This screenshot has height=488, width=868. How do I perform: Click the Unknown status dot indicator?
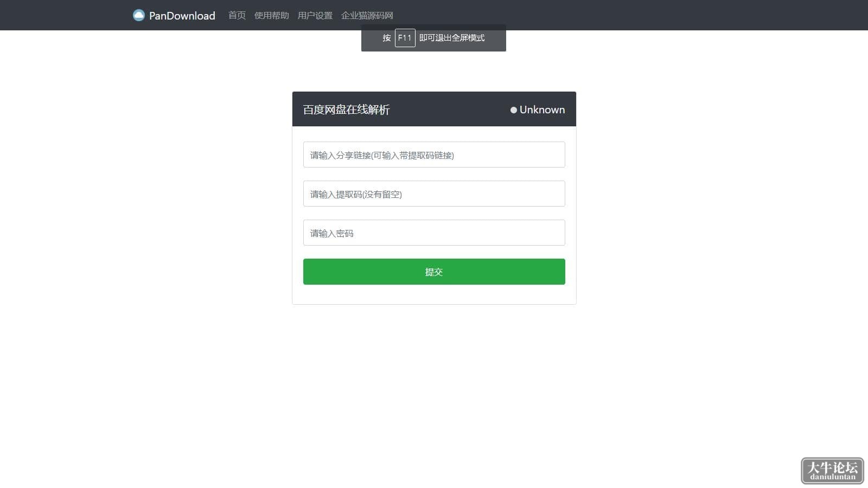pyautogui.click(x=514, y=110)
